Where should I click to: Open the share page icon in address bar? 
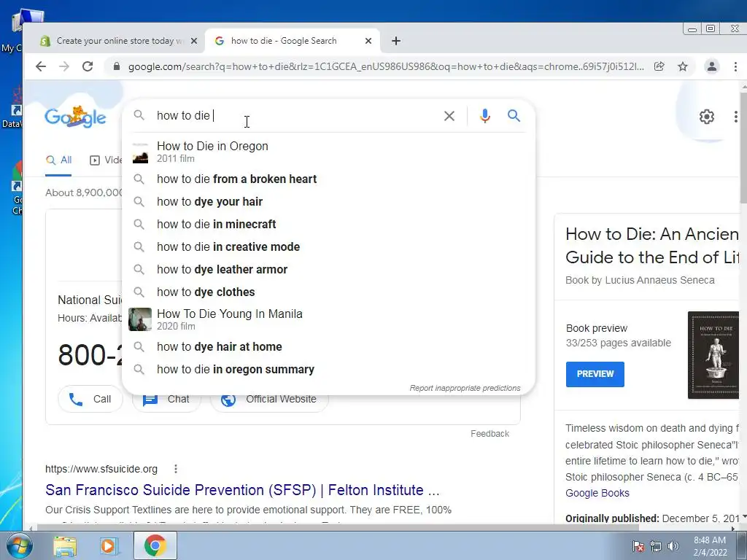(x=659, y=66)
